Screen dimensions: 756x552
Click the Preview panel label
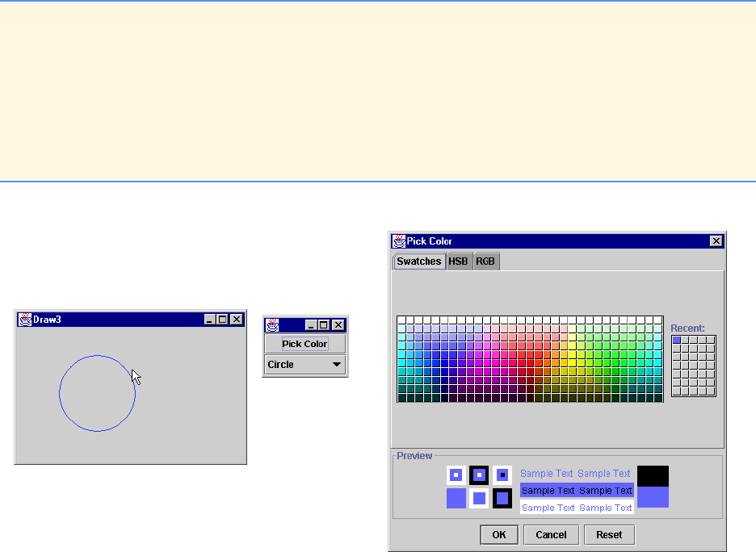pyautogui.click(x=414, y=456)
